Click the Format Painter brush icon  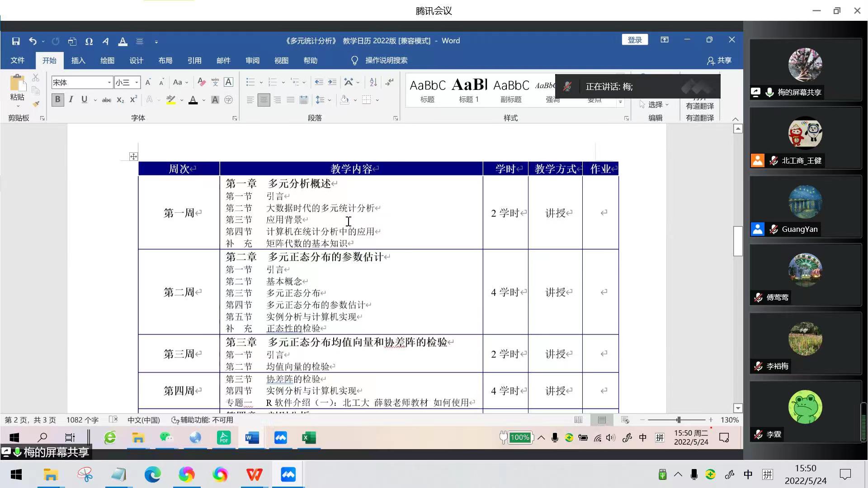(36, 104)
